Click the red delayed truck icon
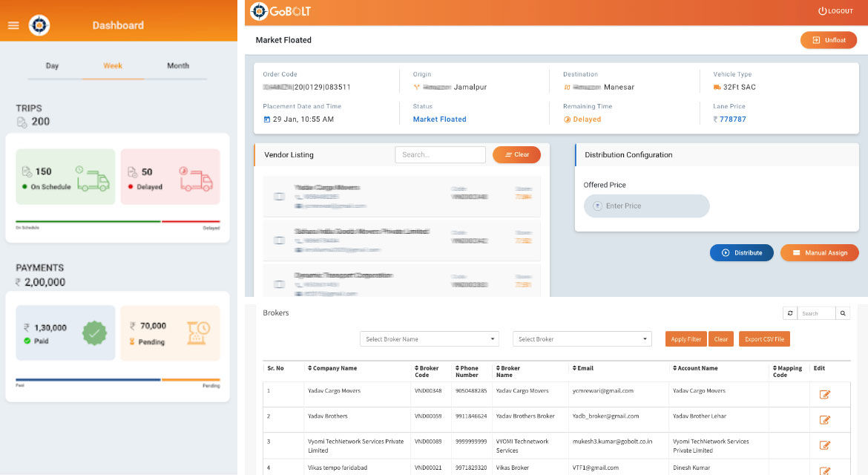Screen dimensions: 868x475 click(195, 178)
